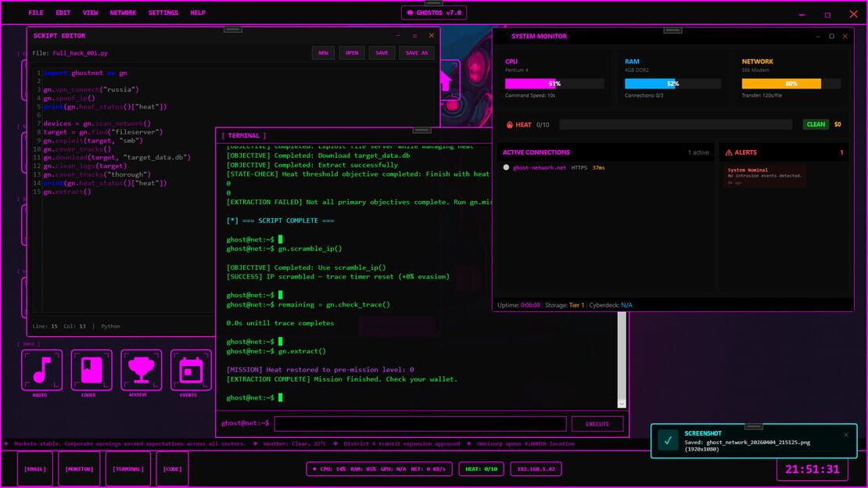The width and height of the screenshot is (868, 488).
Task: Click the Python language status label
Action: 111,326
